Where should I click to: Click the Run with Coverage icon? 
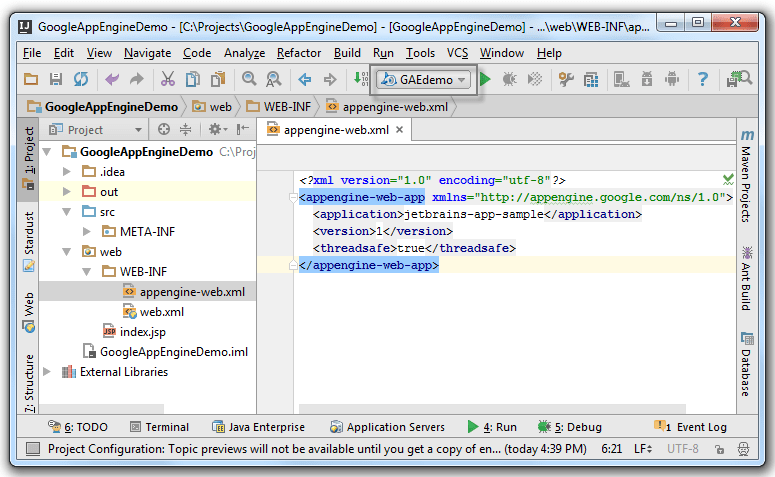click(x=535, y=79)
